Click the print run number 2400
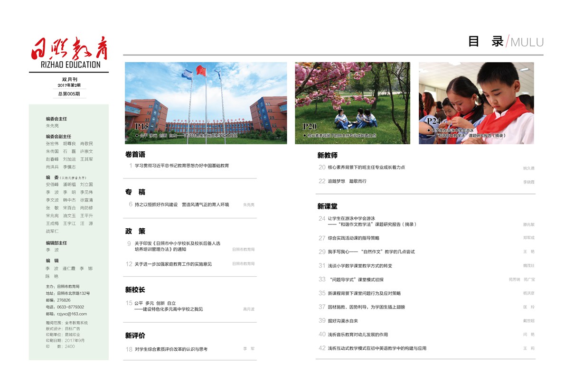Viewport: 574px width, 392px height. click(70, 346)
